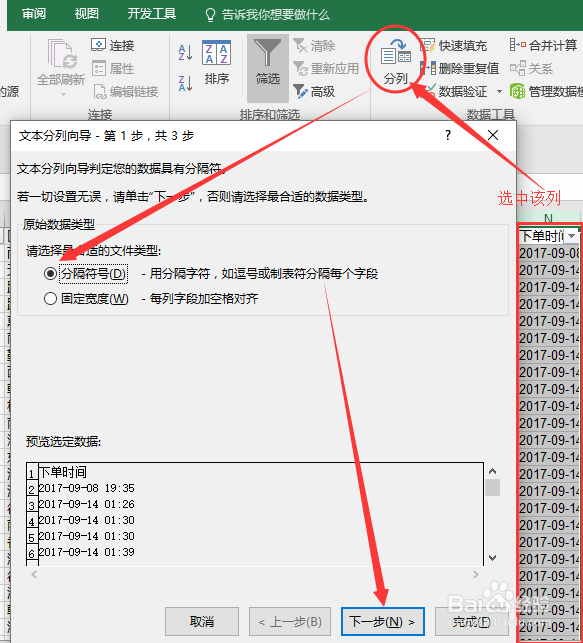Image resolution: width=583 pixels, height=643 pixels.
Task: Select column N header
Action: (549, 217)
